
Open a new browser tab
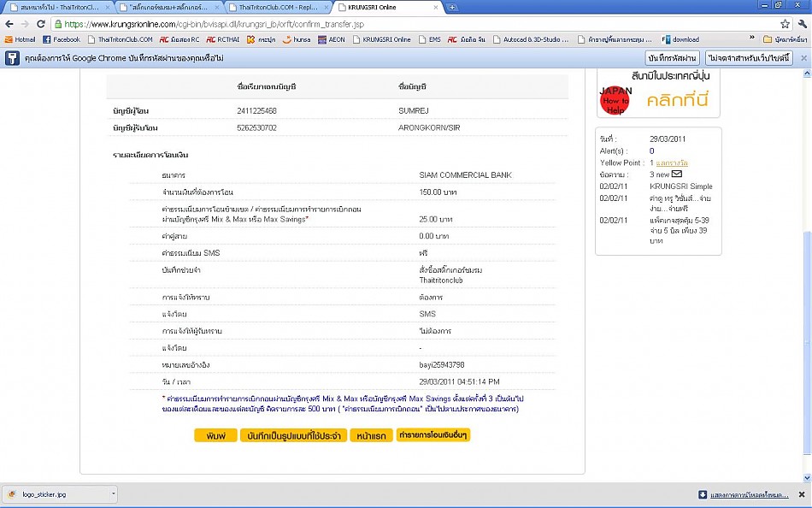click(452, 7)
